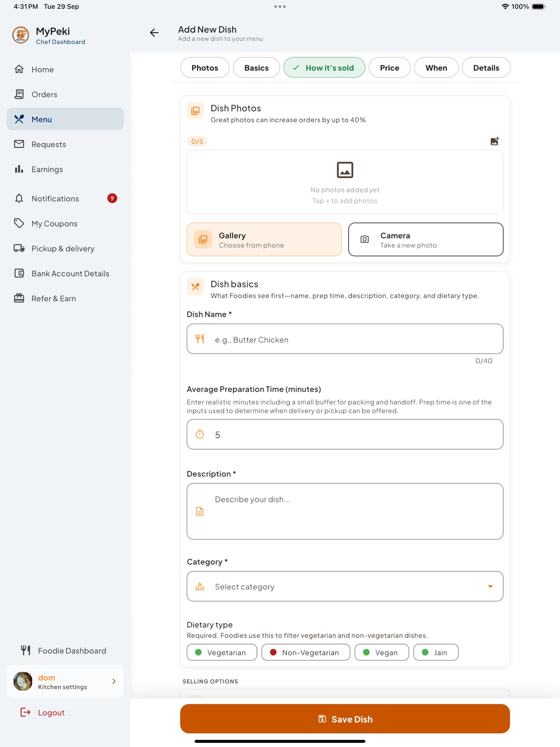Go back using the arrow icon

coord(154,33)
